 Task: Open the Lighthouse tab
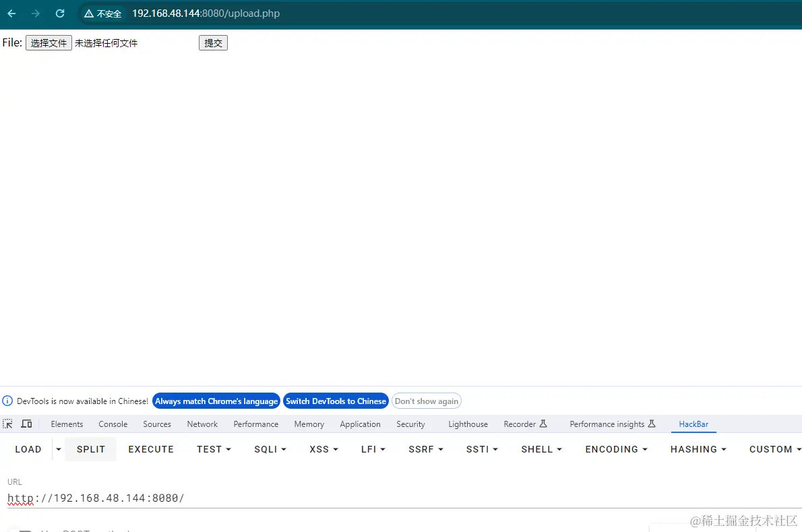pos(468,424)
